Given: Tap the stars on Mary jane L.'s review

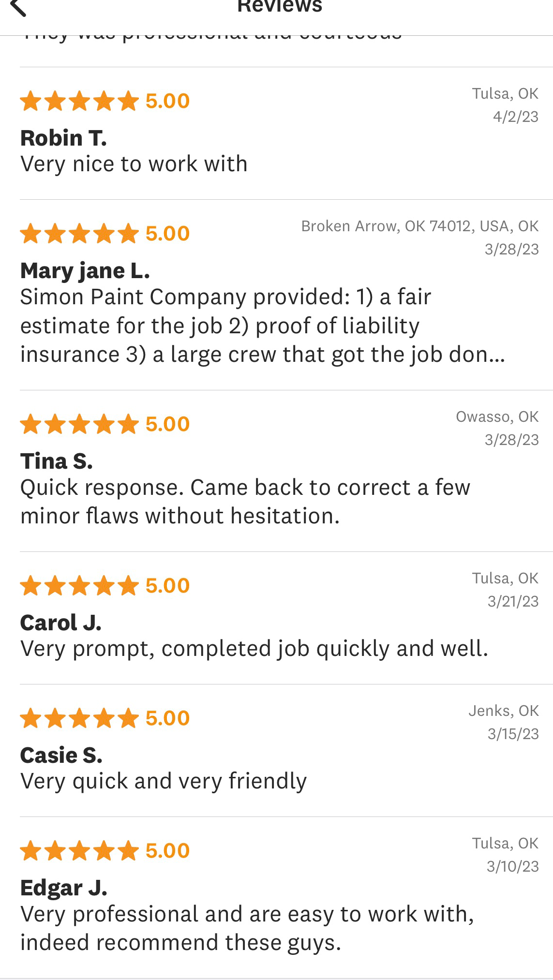Looking at the screenshot, I should 80,234.
